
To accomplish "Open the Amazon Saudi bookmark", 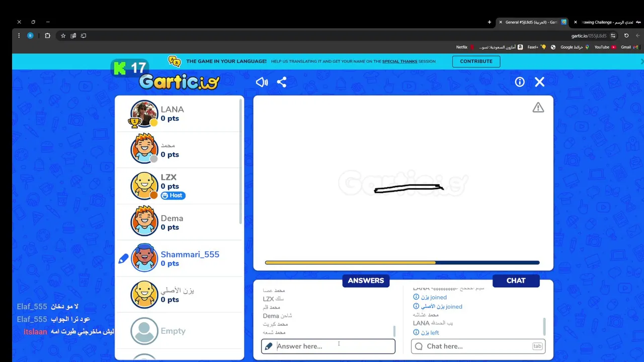I will pyautogui.click(x=501, y=47).
